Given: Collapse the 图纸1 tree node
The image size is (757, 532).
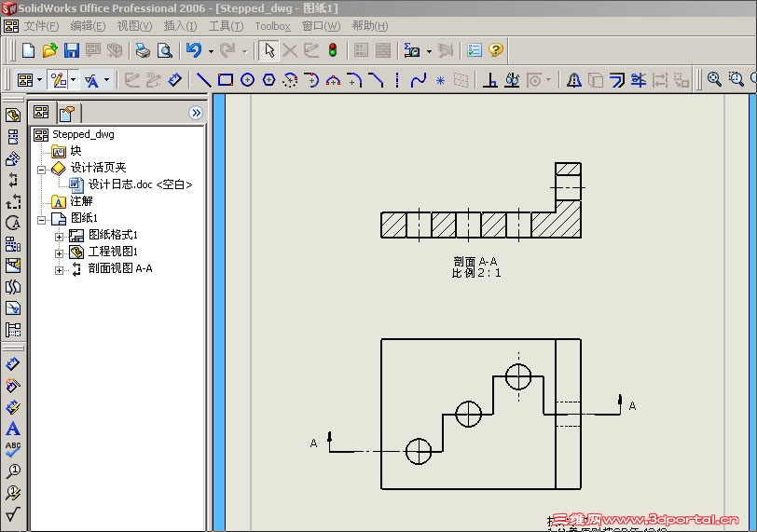Looking at the screenshot, I should click(42, 220).
